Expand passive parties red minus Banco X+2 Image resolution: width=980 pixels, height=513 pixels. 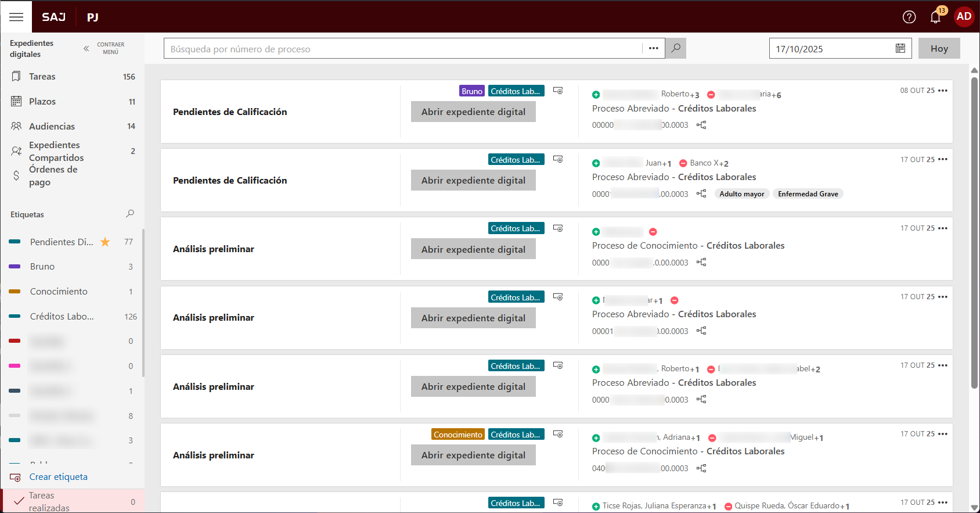[683, 163]
